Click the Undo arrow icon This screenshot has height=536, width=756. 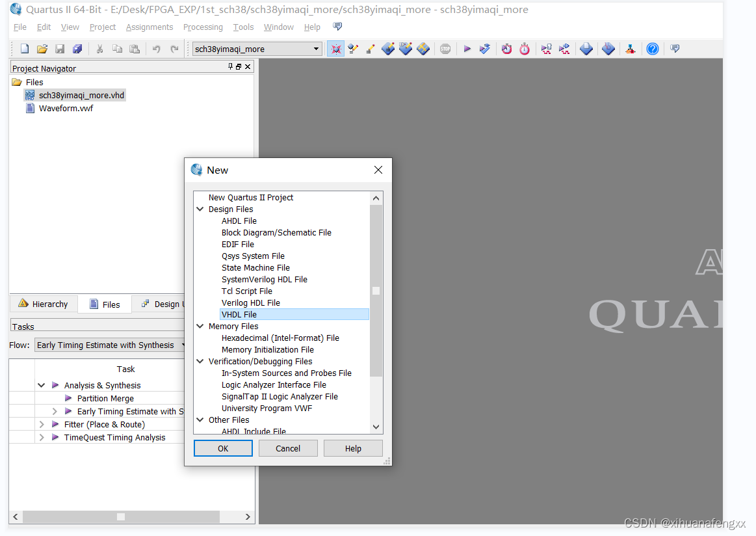tap(156, 49)
